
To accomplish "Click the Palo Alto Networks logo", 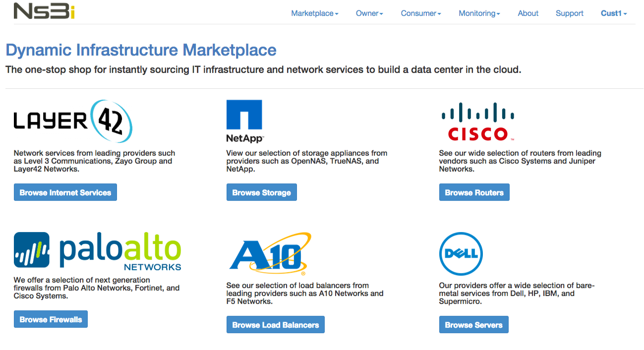I will 98,251.
